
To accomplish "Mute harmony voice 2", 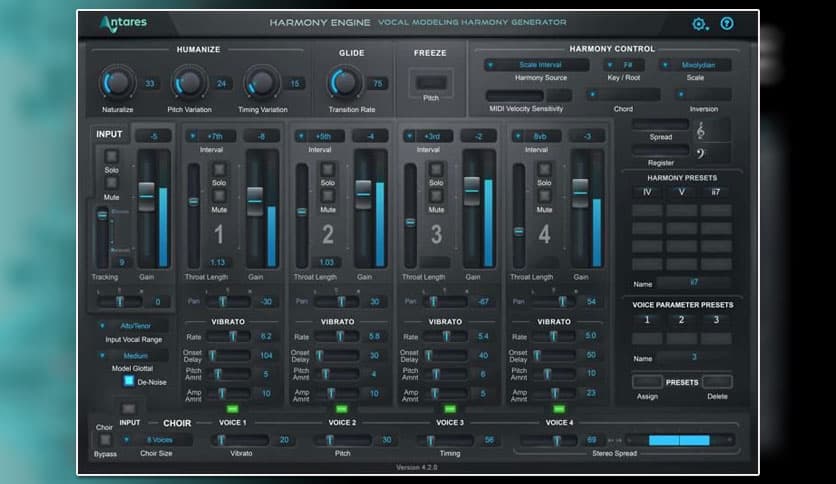I will pyautogui.click(x=327, y=196).
